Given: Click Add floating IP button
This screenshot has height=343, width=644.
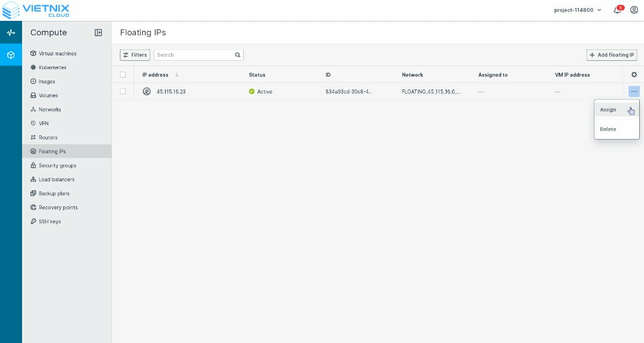Looking at the screenshot, I should pyautogui.click(x=612, y=55).
